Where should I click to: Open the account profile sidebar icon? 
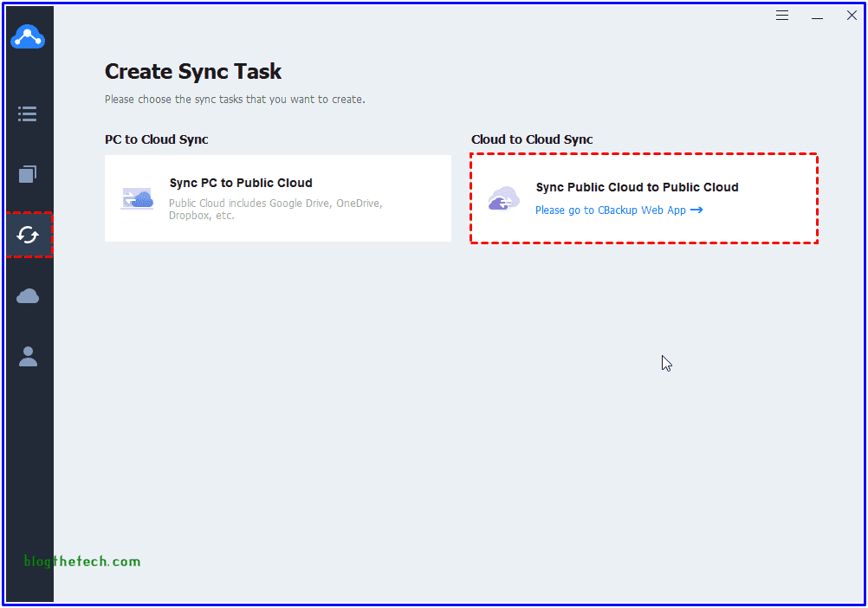28,357
